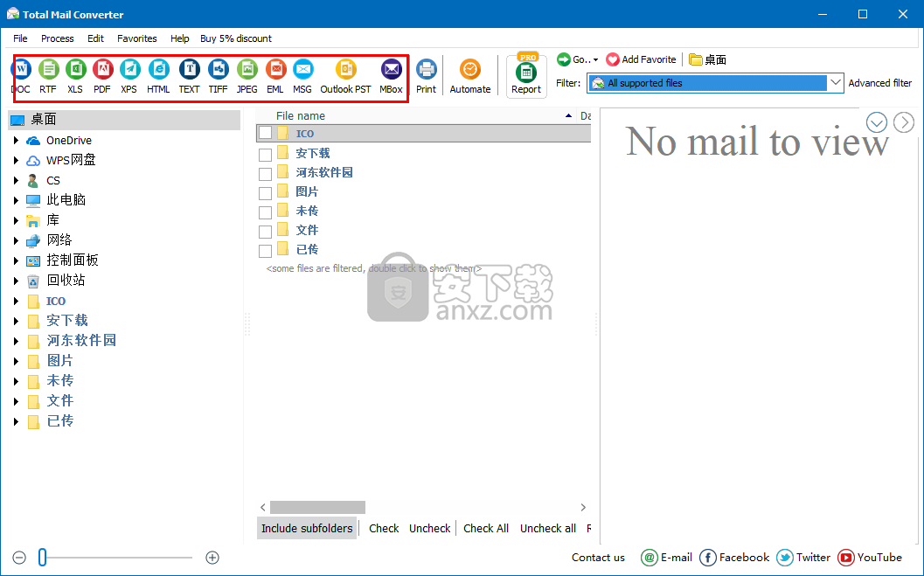Click the down chevron circle in preview
924x576 pixels.
coord(877,122)
